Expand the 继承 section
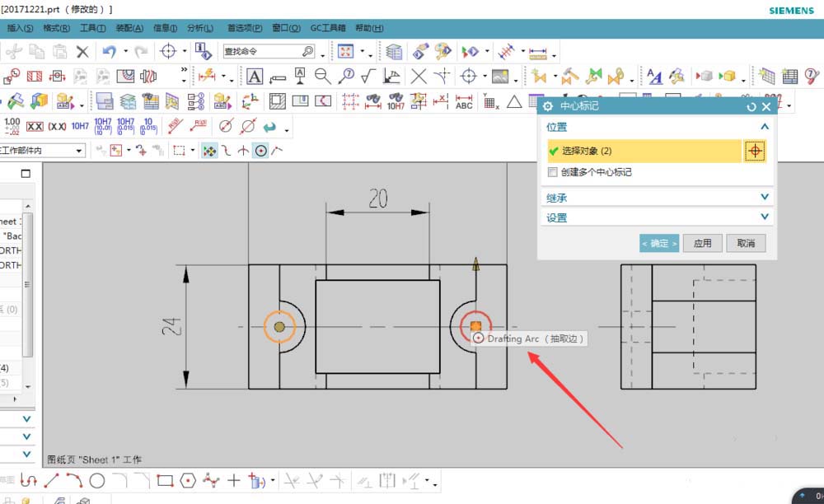Screen dimensions: 824x504 [765, 197]
